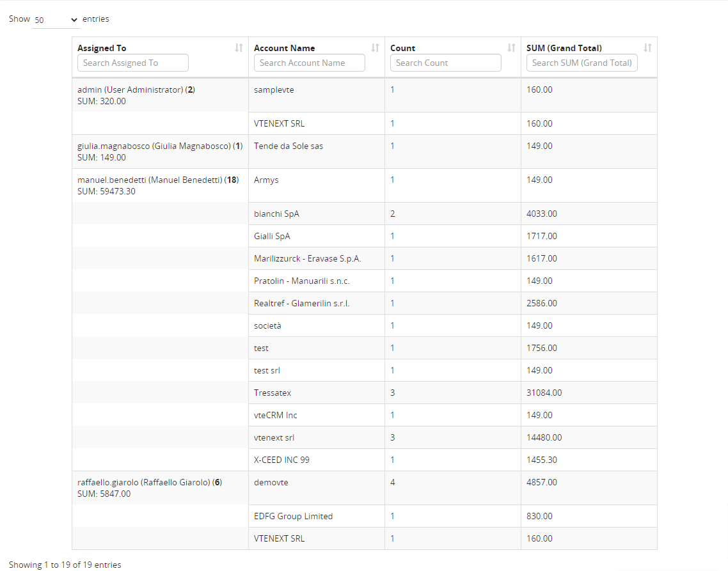Focus the Search SUM (Grand Total) field

pyautogui.click(x=582, y=63)
